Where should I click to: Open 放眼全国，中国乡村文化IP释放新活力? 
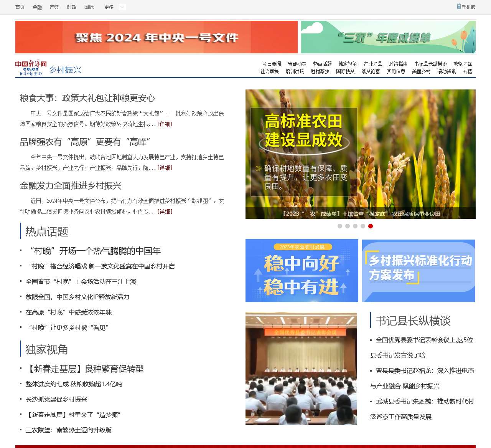pyautogui.click(x=77, y=297)
